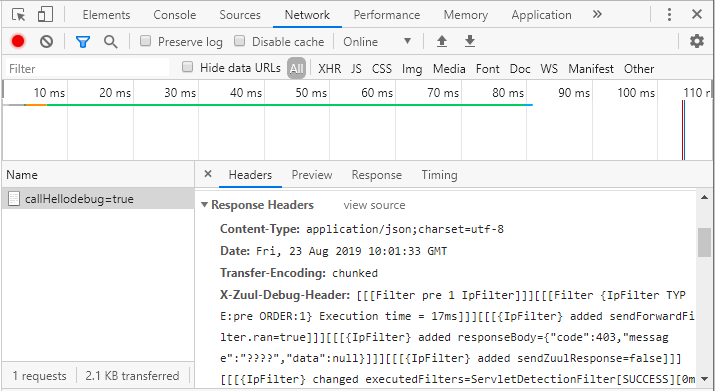Switch to the Console tab
The height and width of the screenshot is (391, 715).
[x=175, y=15]
